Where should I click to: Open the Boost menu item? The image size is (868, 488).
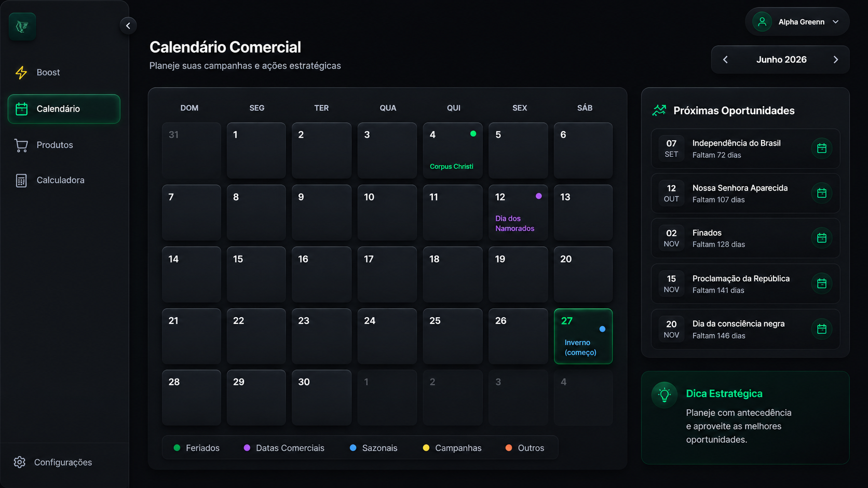pyautogui.click(x=64, y=73)
